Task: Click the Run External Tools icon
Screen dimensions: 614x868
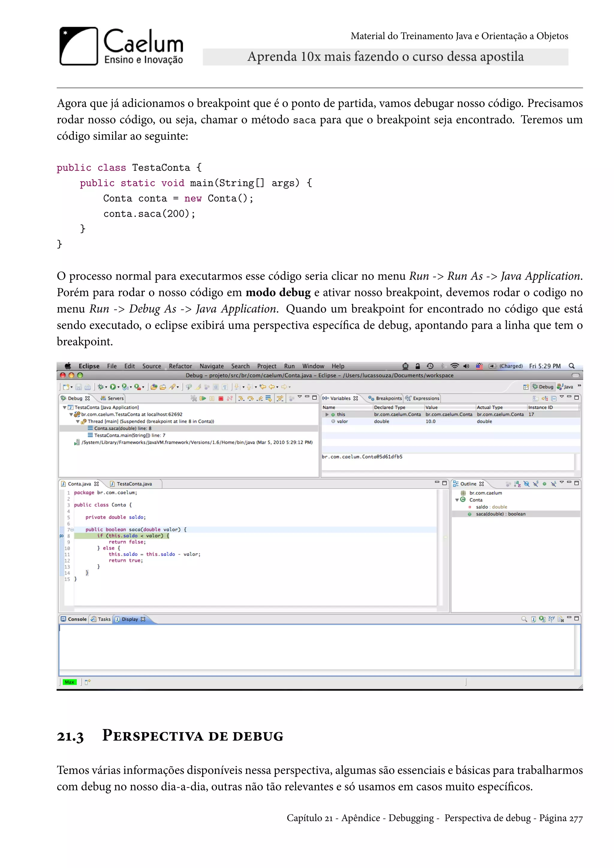Action: [138, 387]
